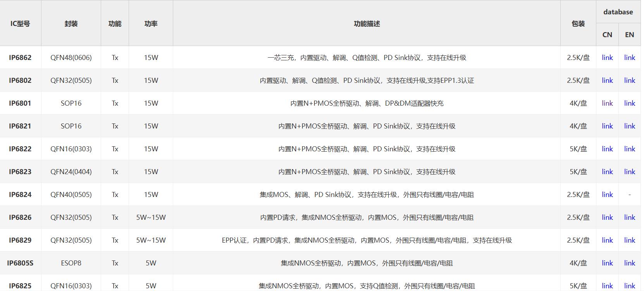Click the QFN24(0404) package cell
Image resolution: width=644 pixels, height=291 pixels.
[x=71, y=172]
